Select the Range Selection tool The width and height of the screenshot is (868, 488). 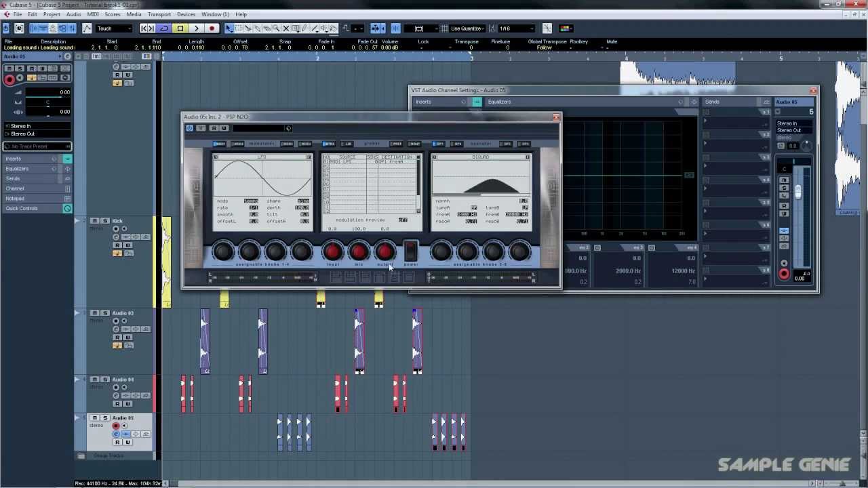coord(238,28)
